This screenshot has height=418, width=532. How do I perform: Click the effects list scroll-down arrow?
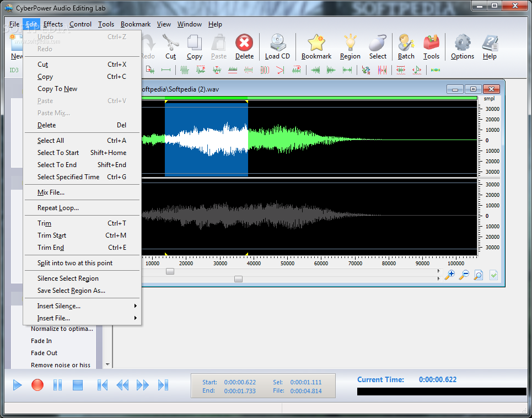[108, 365]
